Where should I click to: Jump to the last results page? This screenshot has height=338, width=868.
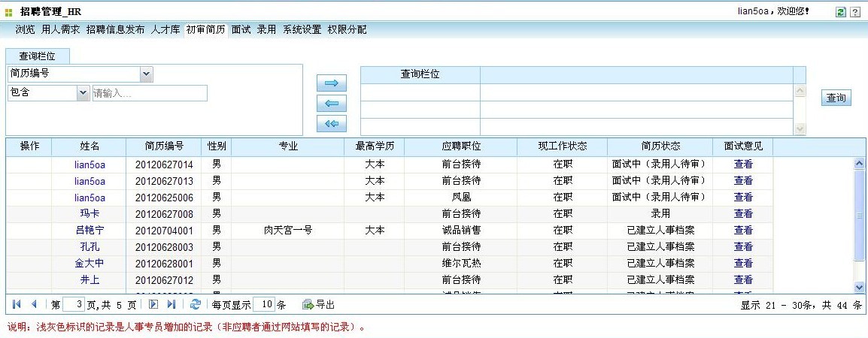tap(171, 304)
